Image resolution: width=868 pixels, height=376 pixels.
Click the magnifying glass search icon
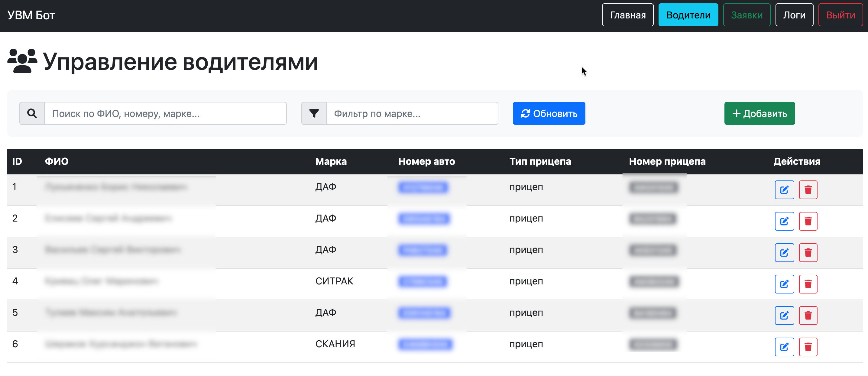click(x=32, y=114)
